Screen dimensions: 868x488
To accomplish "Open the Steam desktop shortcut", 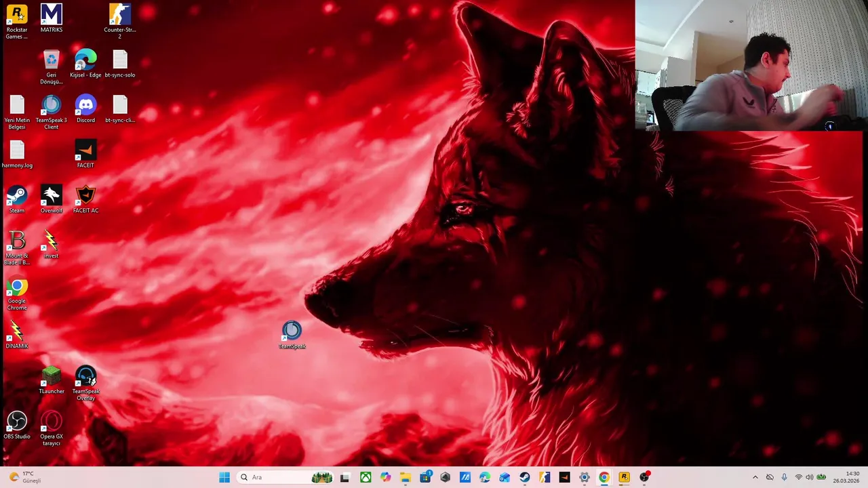I will coord(17,199).
